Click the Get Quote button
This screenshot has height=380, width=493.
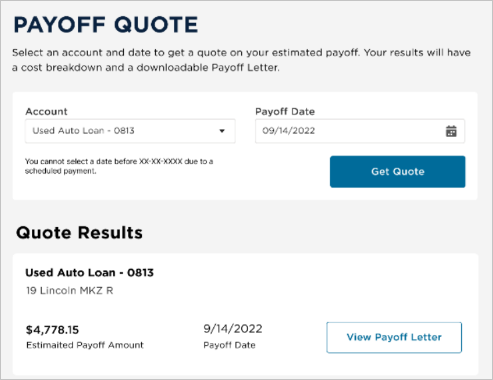[x=398, y=172]
